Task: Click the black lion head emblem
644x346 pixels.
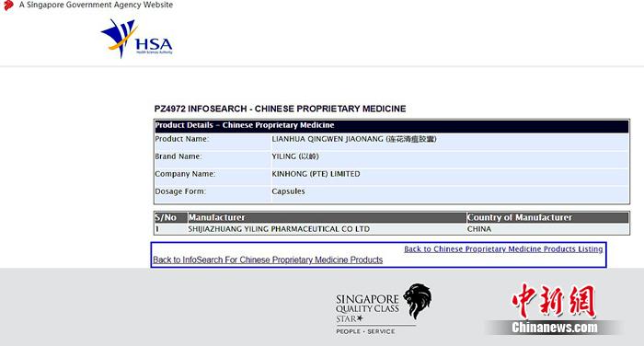Action: coord(418,301)
